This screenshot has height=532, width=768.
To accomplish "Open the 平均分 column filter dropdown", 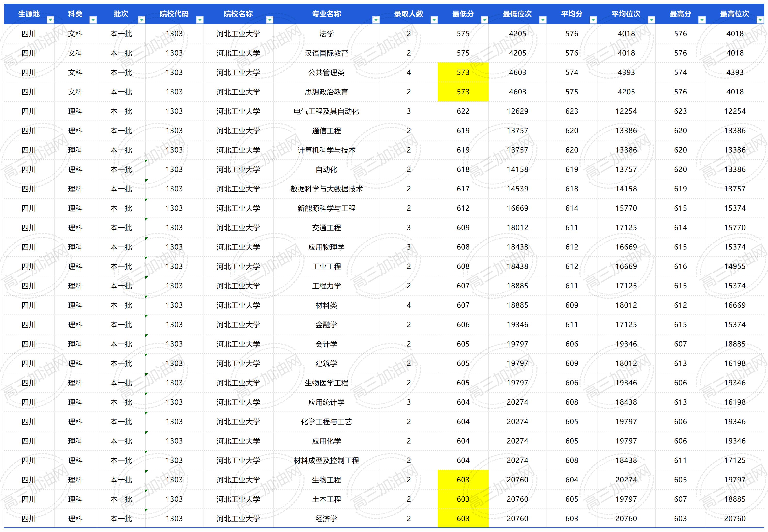I will pos(593,20).
